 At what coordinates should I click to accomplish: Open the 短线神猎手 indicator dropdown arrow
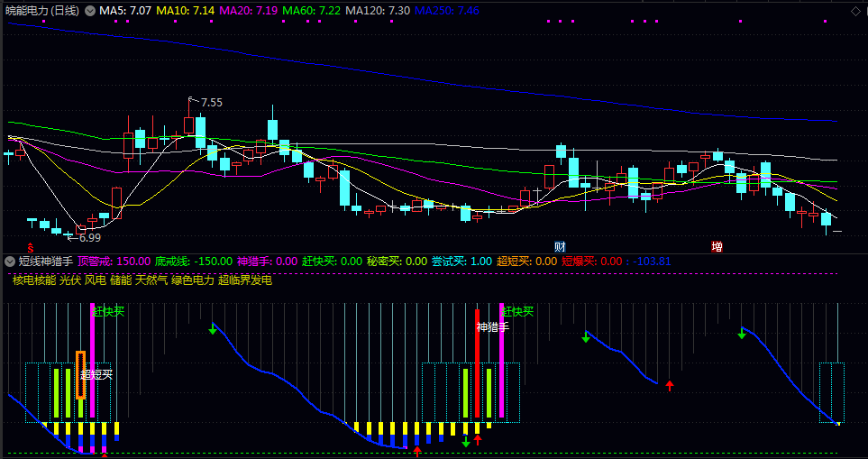pyautogui.click(x=10, y=262)
